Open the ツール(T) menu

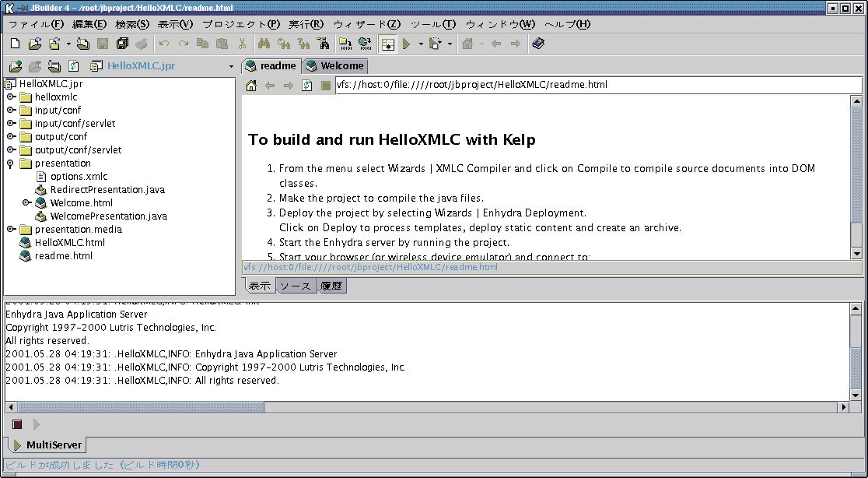click(433, 24)
